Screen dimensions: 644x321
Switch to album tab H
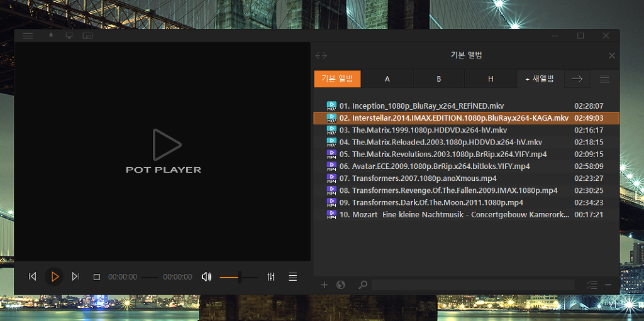click(491, 79)
